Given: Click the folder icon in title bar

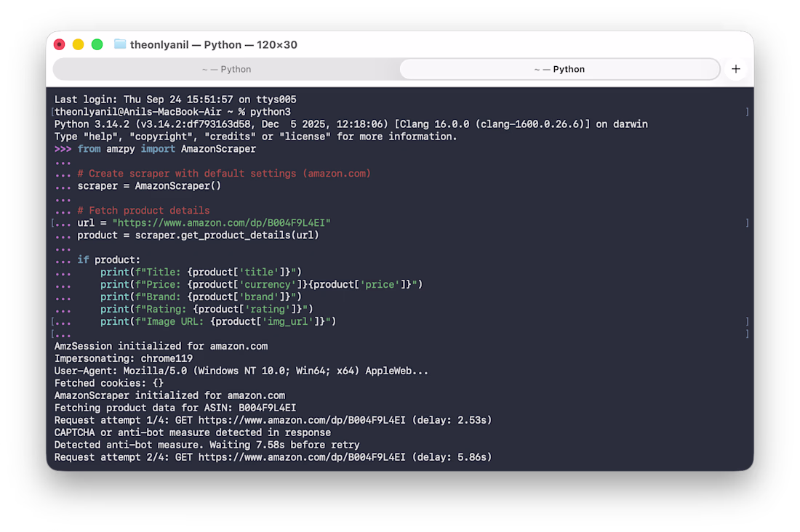Looking at the screenshot, I should (120, 44).
